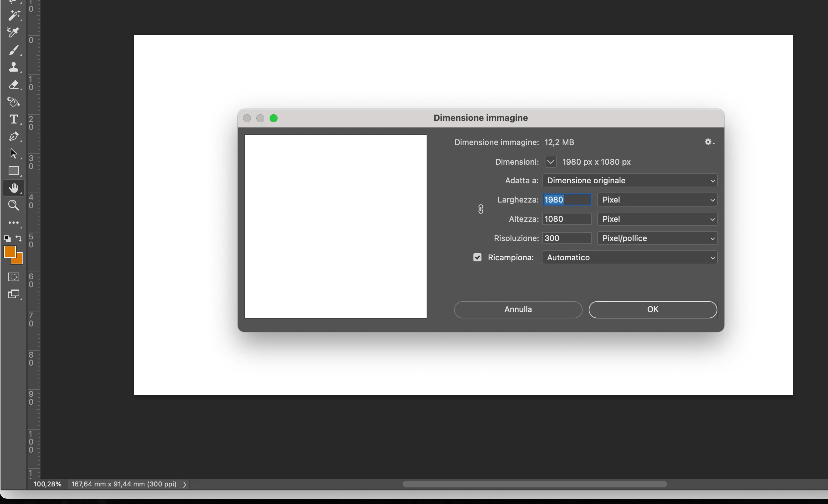This screenshot has width=828, height=504.
Task: Click the Annulla button
Action: tap(518, 309)
